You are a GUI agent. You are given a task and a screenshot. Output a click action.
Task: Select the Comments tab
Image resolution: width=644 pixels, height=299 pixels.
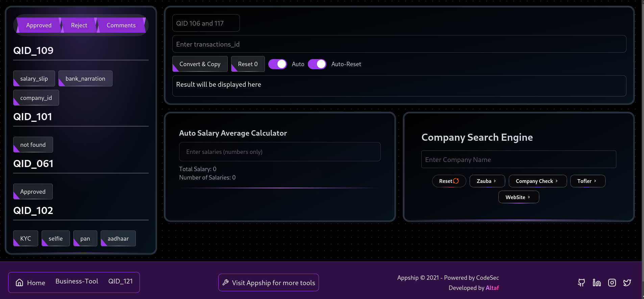121,25
